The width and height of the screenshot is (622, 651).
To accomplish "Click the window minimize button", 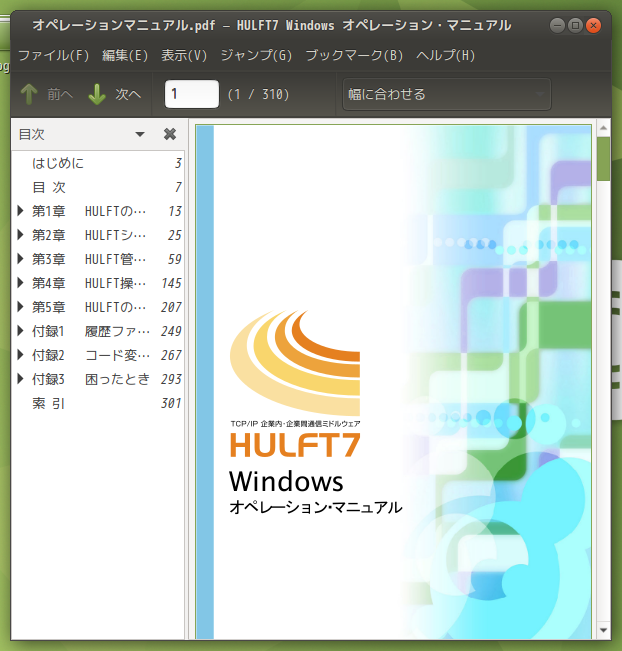I will click(x=557, y=26).
